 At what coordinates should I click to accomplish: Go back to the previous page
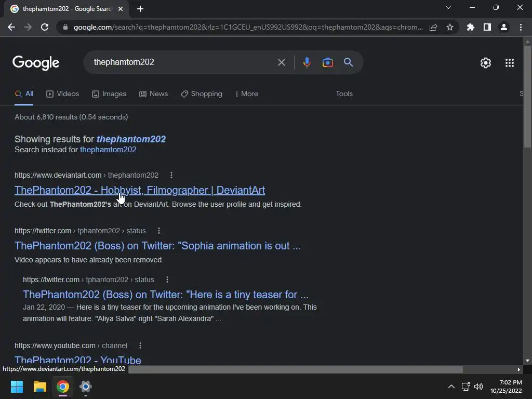tap(11, 27)
